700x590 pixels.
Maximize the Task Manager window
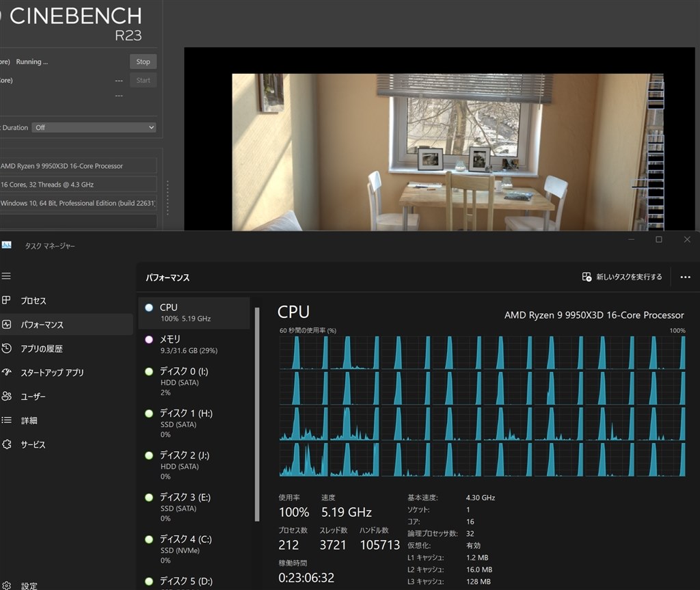pos(658,240)
